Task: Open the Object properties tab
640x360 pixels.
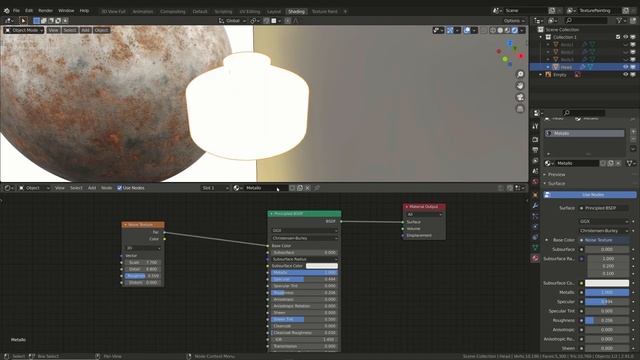Action: 535,195
